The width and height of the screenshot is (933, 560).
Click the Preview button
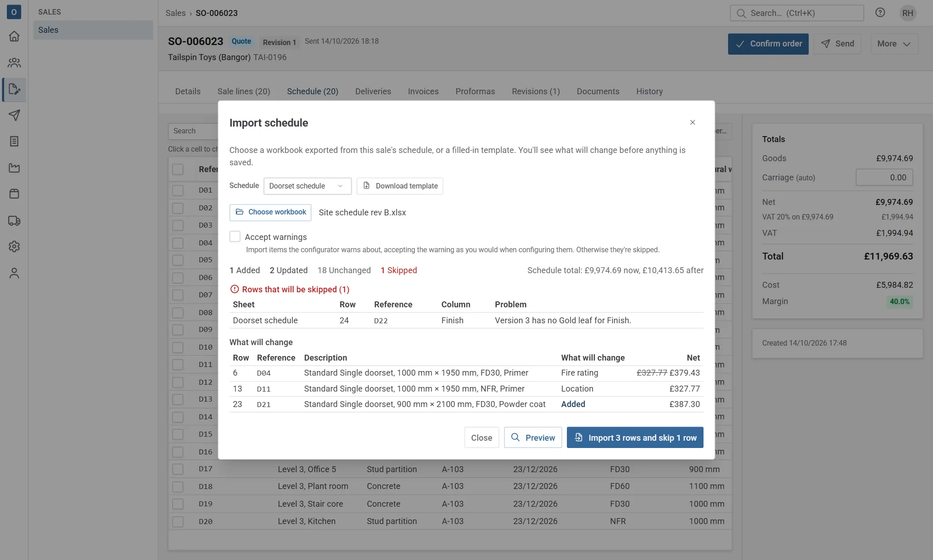pyautogui.click(x=533, y=438)
